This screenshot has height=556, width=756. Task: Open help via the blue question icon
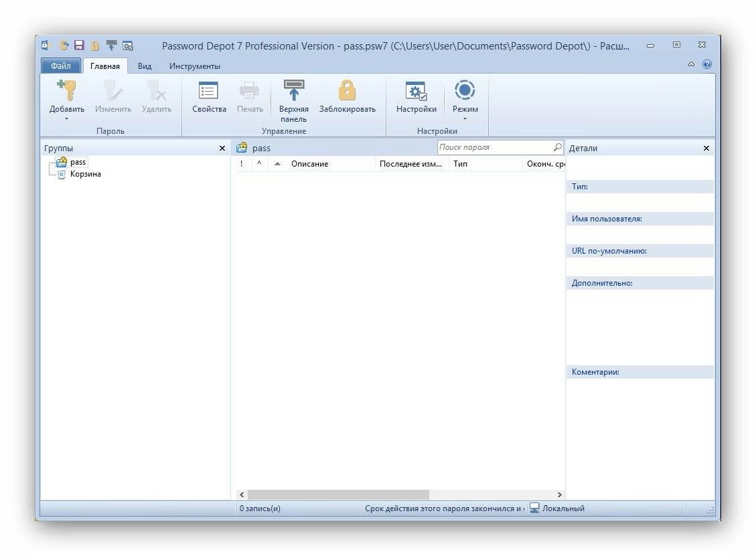707,64
